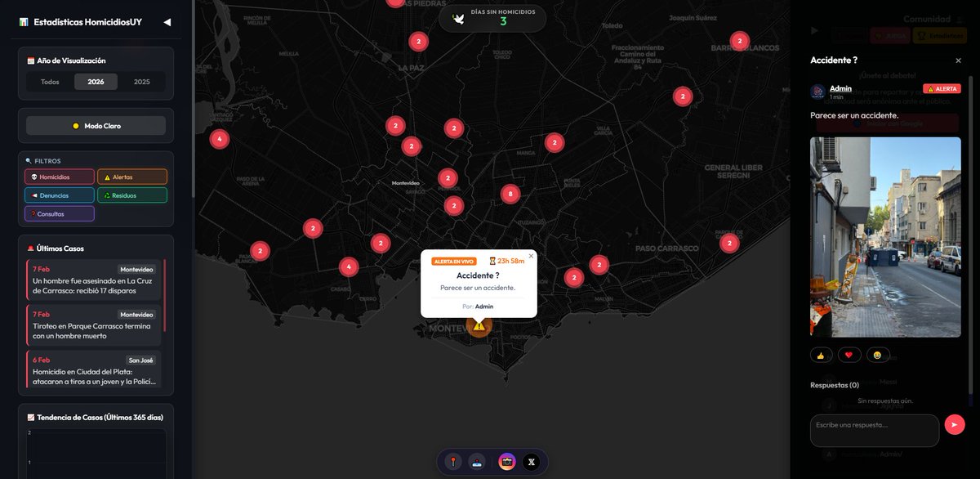Click the Tendencia de Casos chart
This screenshot has height=479, width=980.
point(96,454)
